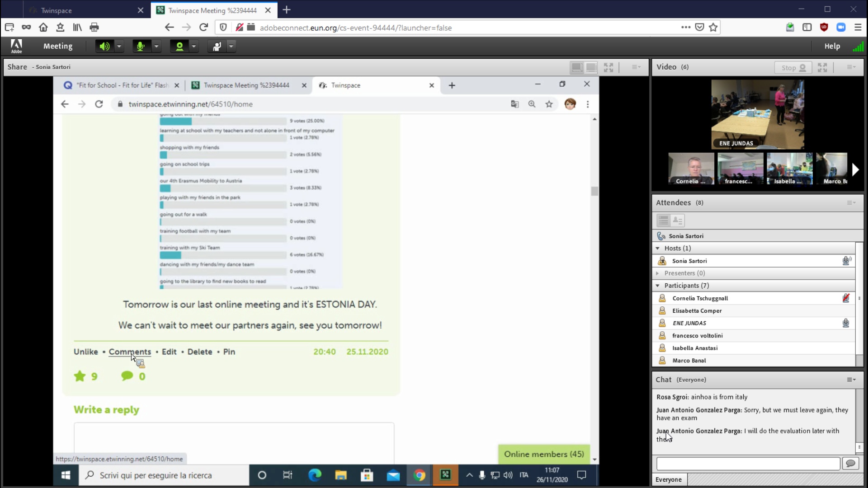Click the Video pod full screen icon
868x488 pixels.
pos(822,67)
